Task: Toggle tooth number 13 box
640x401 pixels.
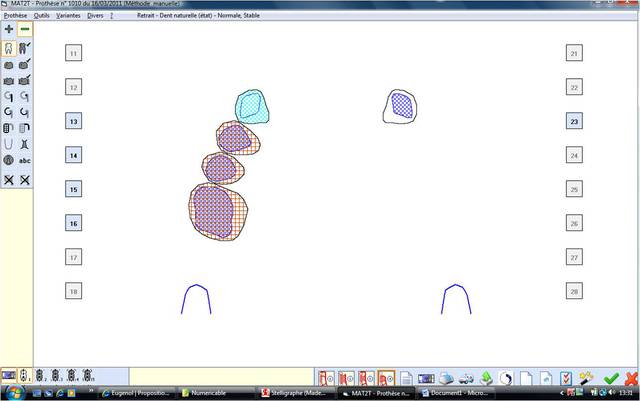Action: [73, 121]
